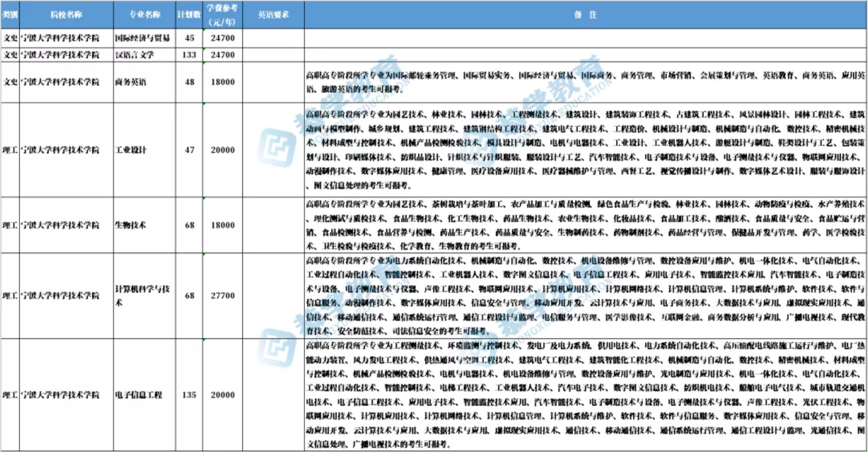This screenshot has width=868, height=452.
Task: Select the 计划数 header cell
Action: (189, 15)
